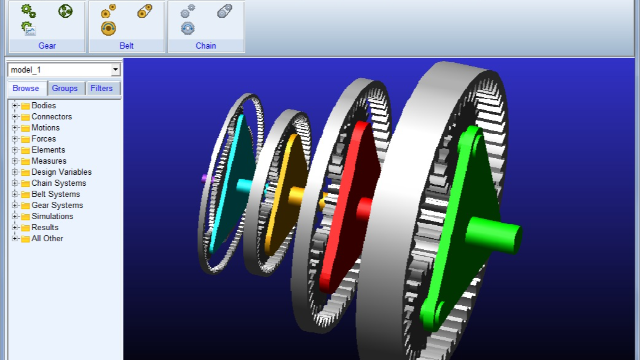640x360 pixels.
Task: Select the chain creation icon
Action: (224, 11)
